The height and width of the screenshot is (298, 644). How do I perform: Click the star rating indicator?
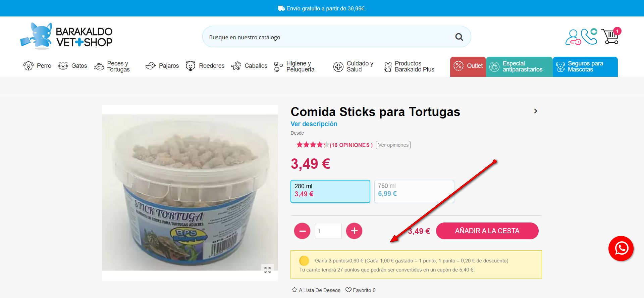(x=313, y=145)
